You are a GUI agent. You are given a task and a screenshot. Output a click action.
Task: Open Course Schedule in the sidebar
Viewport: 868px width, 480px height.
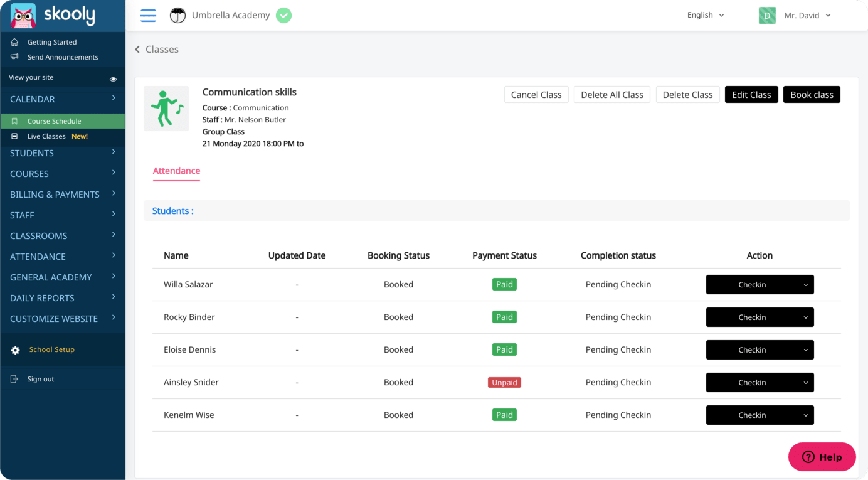[54, 121]
